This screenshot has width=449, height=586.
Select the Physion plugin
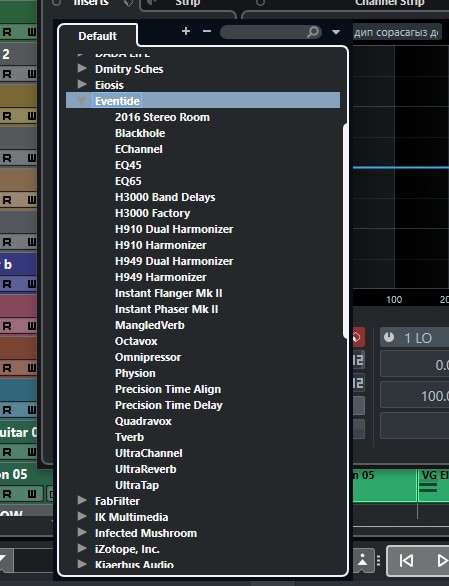(x=135, y=373)
